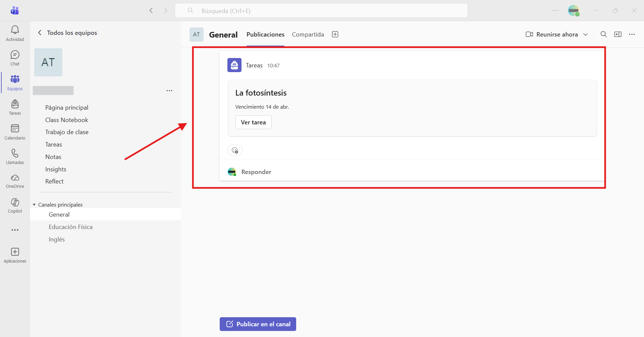Image resolution: width=644 pixels, height=337 pixels.
Task: Open Class Notebook
Action: (x=67, y=120)
